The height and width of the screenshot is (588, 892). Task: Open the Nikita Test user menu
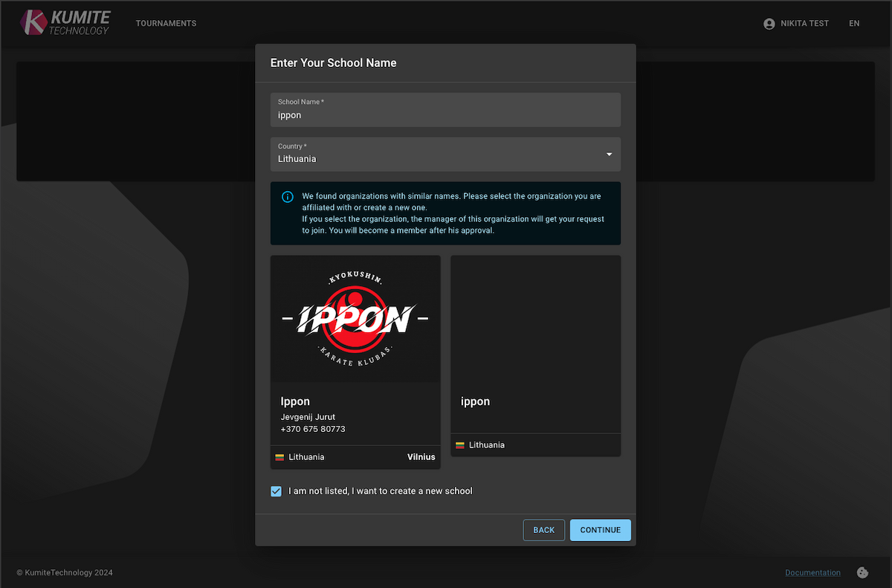point(804,24)
